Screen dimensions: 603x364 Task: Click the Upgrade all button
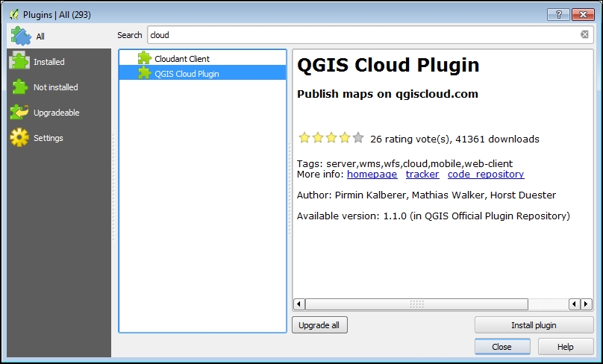click(x=319, y=325)
